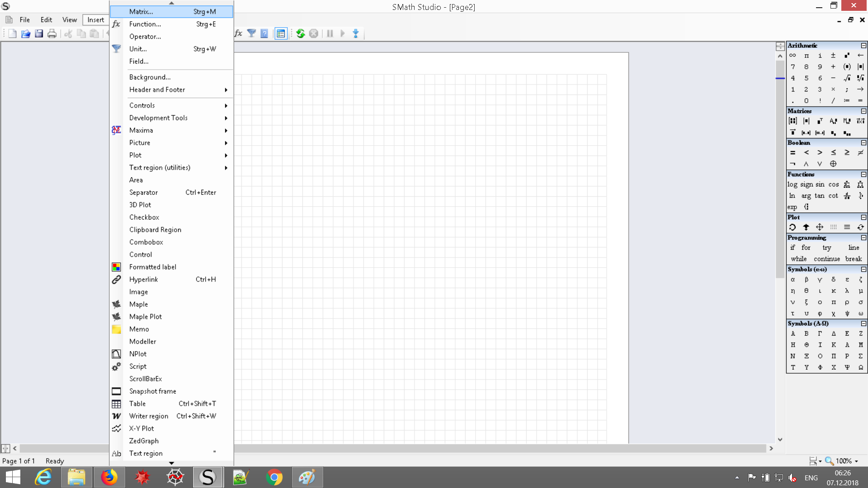Collapse the Arithmetic panel
The width and height of the screenshot is (868, 488).
click(863, 46)
